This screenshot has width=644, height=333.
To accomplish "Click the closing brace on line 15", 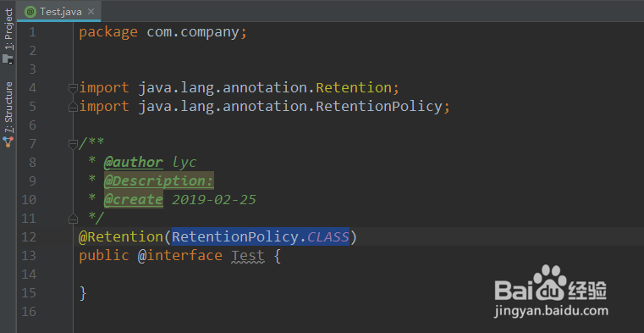I will [83, 293].
